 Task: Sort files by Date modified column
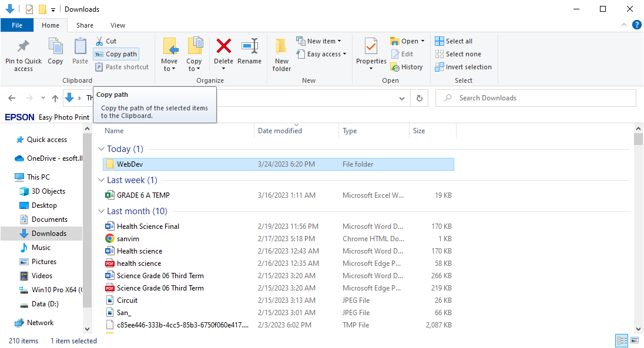280,131
